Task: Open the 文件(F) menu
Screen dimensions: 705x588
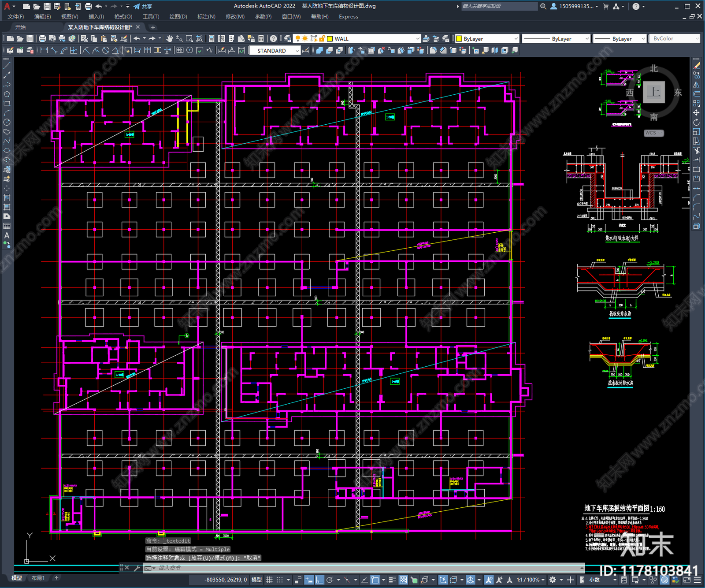Action: 15,17
